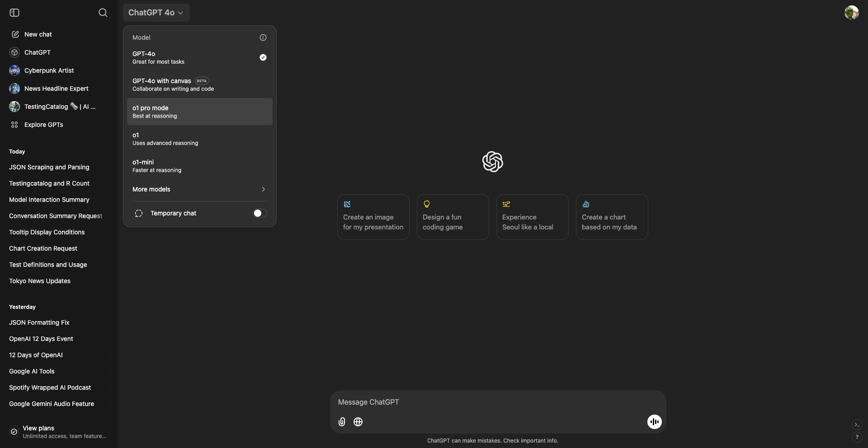Click the chart icon on Create a chart card
Image resolution: width=868 pixels, height=448 pixels.
(586, 204)
